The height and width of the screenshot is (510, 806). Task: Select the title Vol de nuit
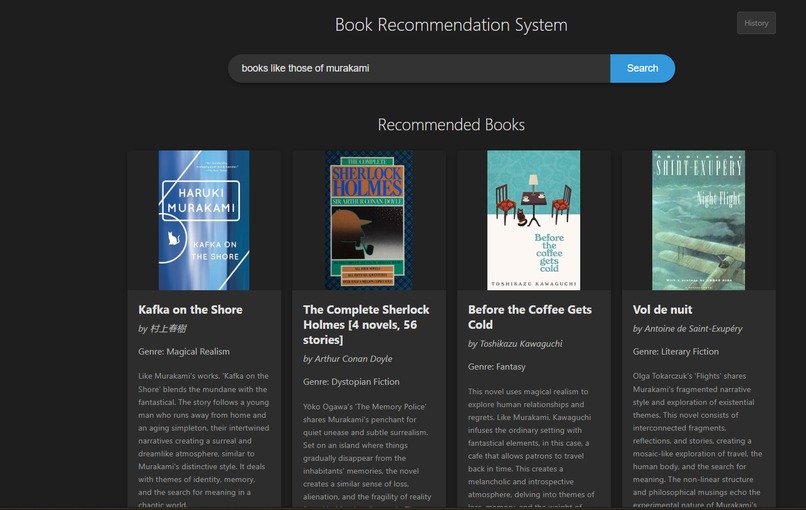[x=662, y=309]
